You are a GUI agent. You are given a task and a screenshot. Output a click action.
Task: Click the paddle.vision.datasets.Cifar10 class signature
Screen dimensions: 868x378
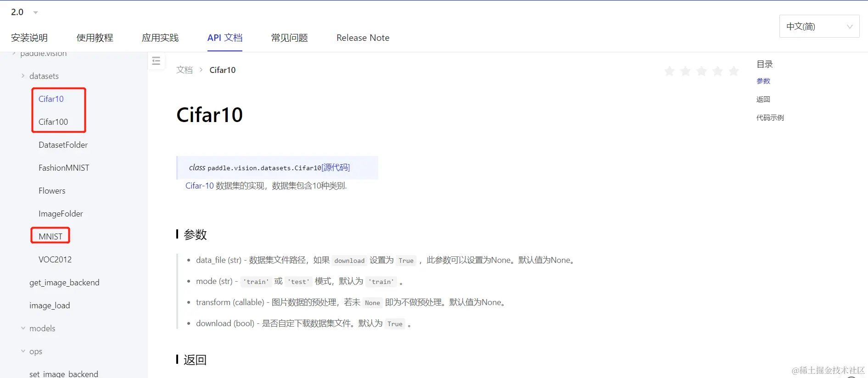pos(264,168)
